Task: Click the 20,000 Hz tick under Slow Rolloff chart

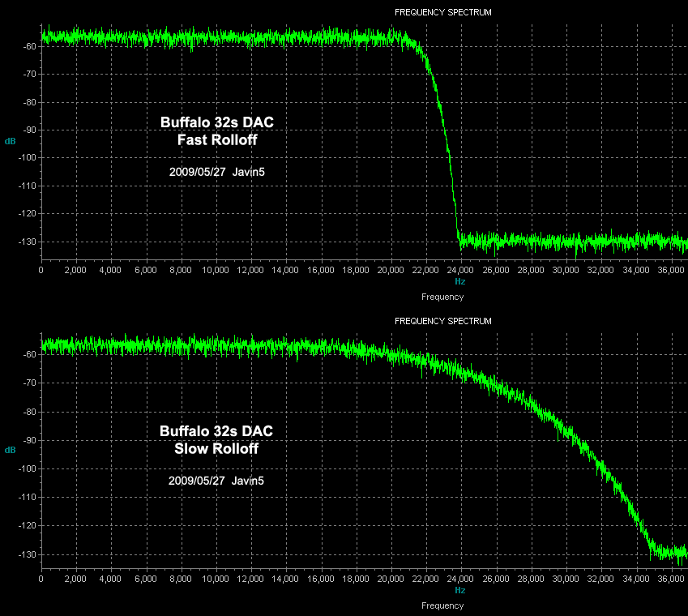Action: pyautogui.click(x=391, y=580)
